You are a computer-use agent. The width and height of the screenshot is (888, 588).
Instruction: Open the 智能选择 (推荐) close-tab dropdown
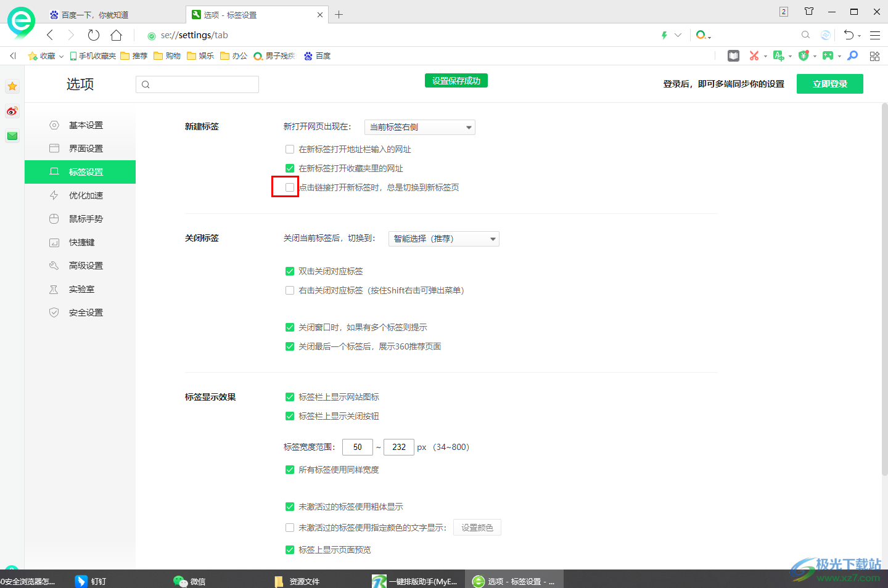(444, 239)
